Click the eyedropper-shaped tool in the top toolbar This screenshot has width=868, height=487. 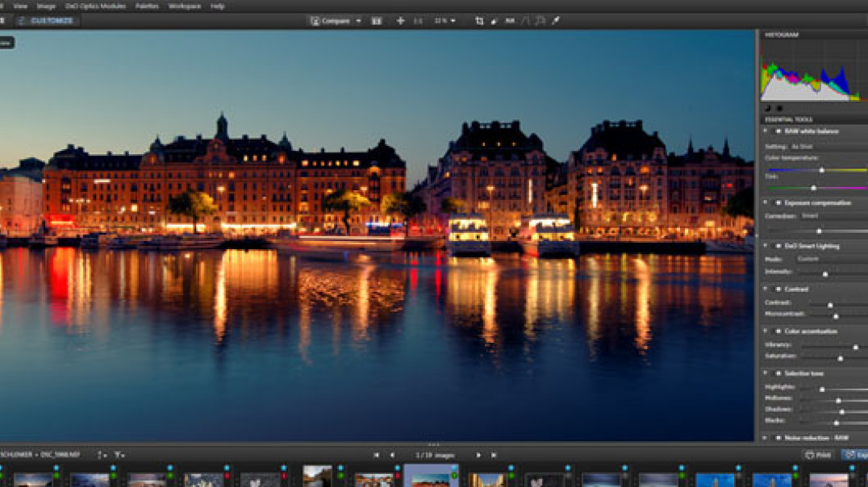click(556, 21)
